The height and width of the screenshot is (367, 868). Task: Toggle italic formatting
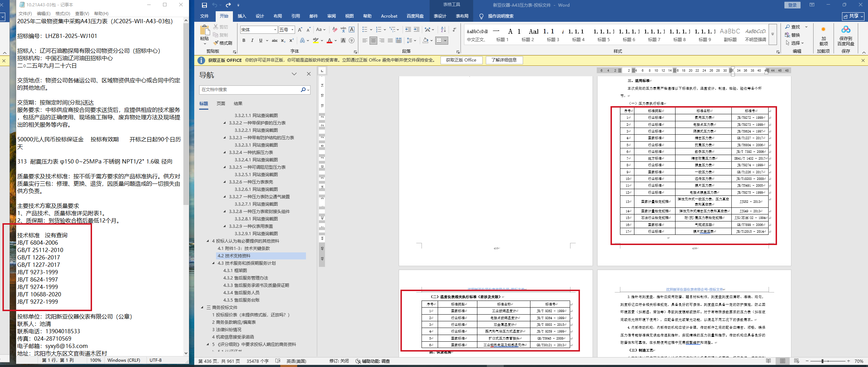pos(252,40)
